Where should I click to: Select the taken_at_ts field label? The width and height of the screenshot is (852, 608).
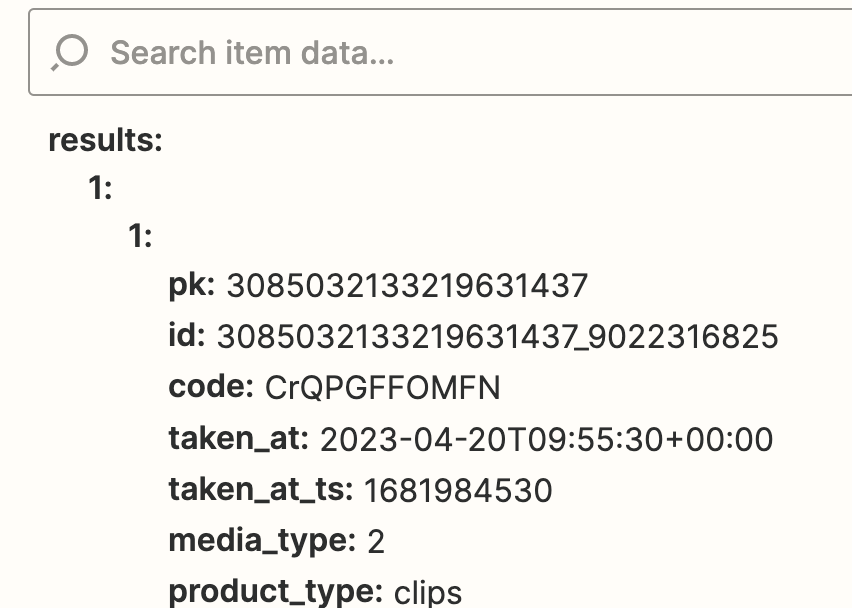pos(261,489)
